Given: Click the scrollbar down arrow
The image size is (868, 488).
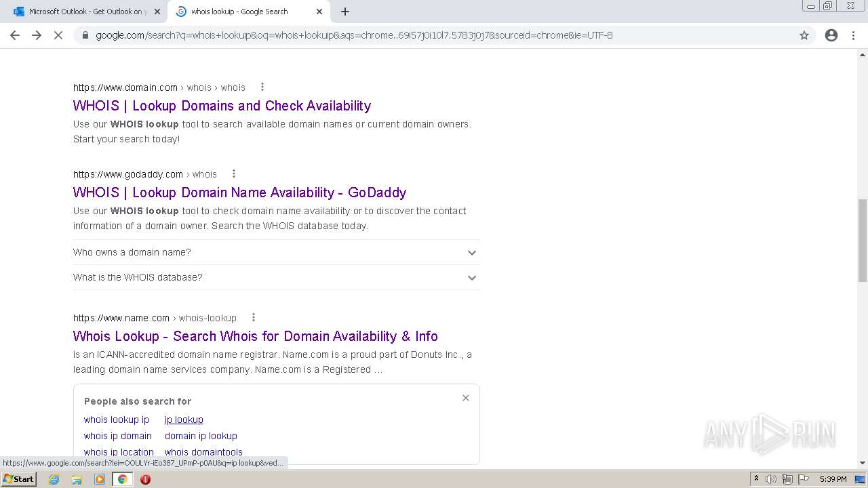Looking at the screenshot, I should [x=863, y=463].
